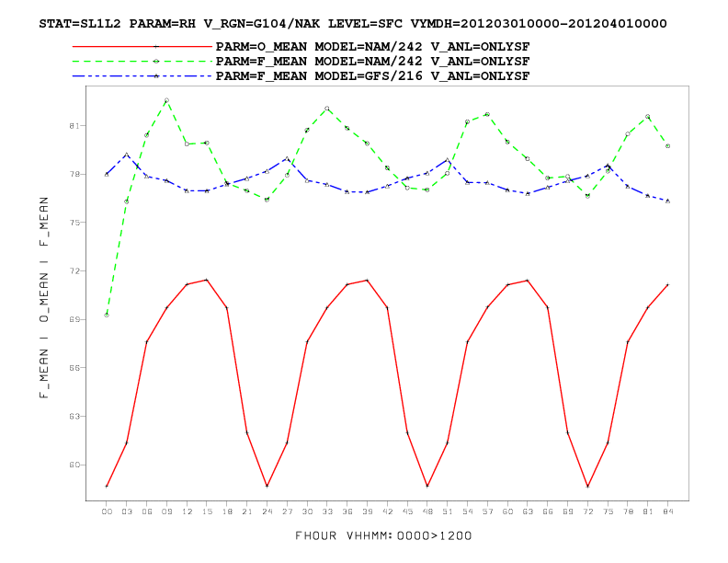Click y-axis tick label 72
The width and height of the screenshot is (728, 563).
74,270
